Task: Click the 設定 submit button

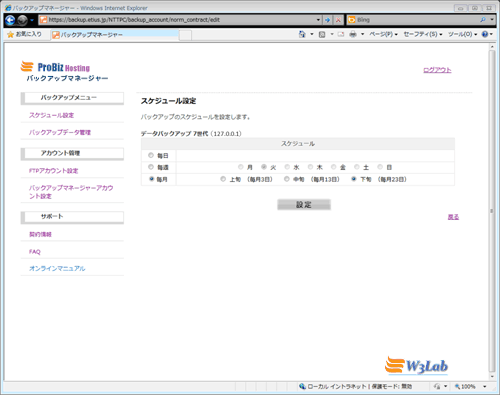Action: tap(304, 205)
